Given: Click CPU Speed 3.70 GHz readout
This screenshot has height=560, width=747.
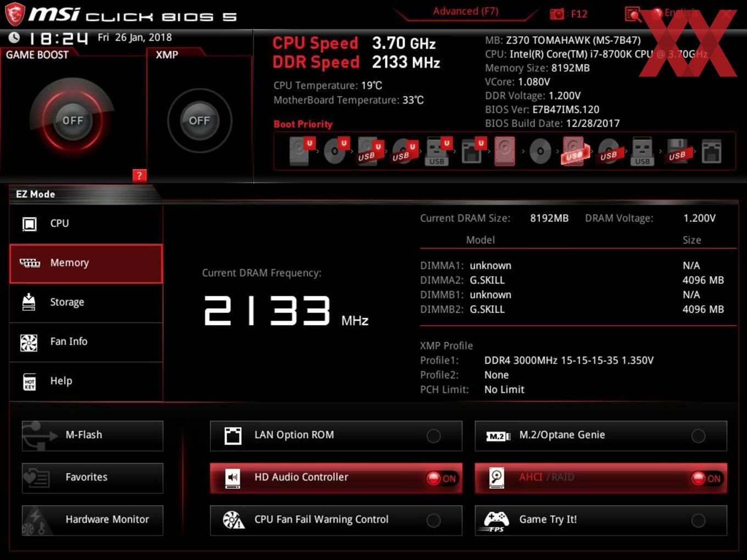Looking at the screenshot, I should [354, 43].
